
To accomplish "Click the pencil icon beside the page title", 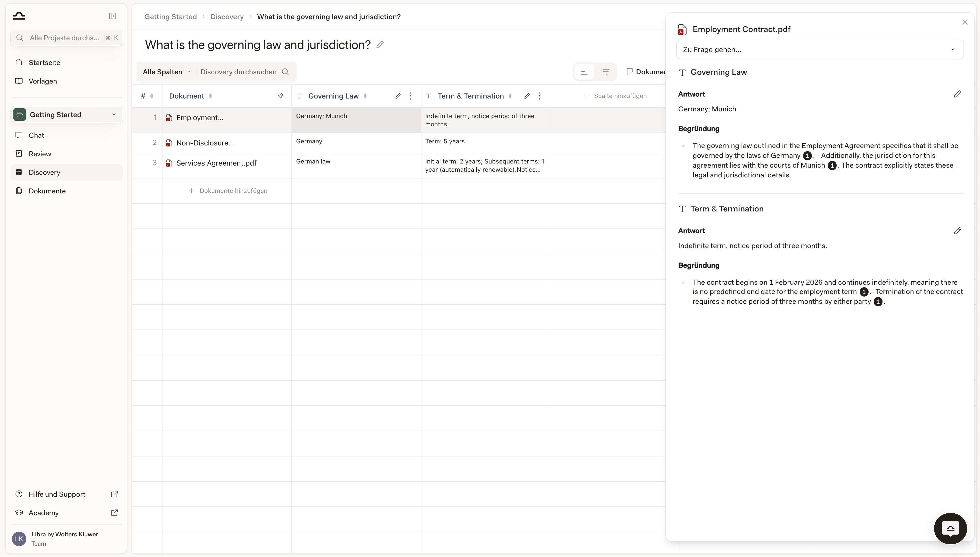I will pos(380,45).
